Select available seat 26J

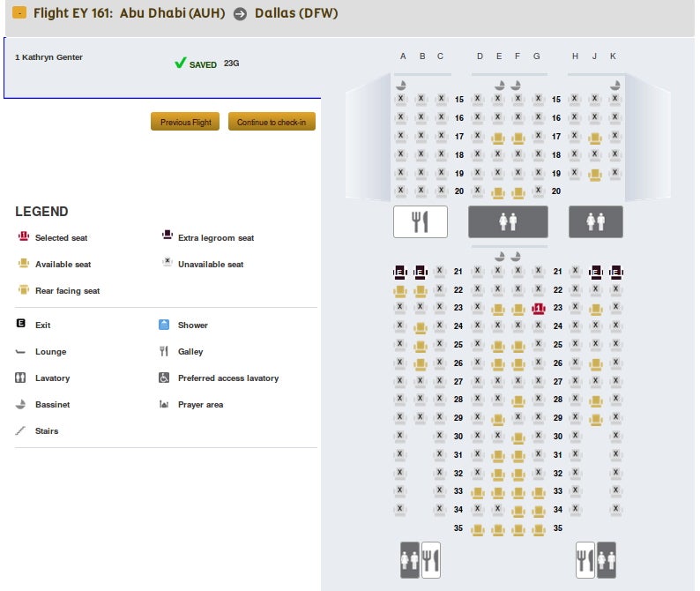[596, 365]
